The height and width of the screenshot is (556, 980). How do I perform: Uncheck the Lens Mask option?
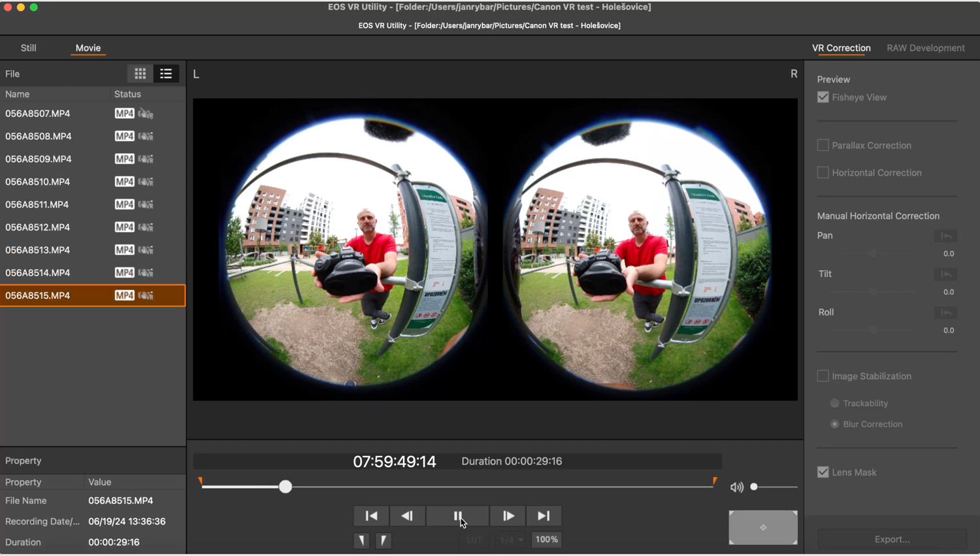pos(823,472)
